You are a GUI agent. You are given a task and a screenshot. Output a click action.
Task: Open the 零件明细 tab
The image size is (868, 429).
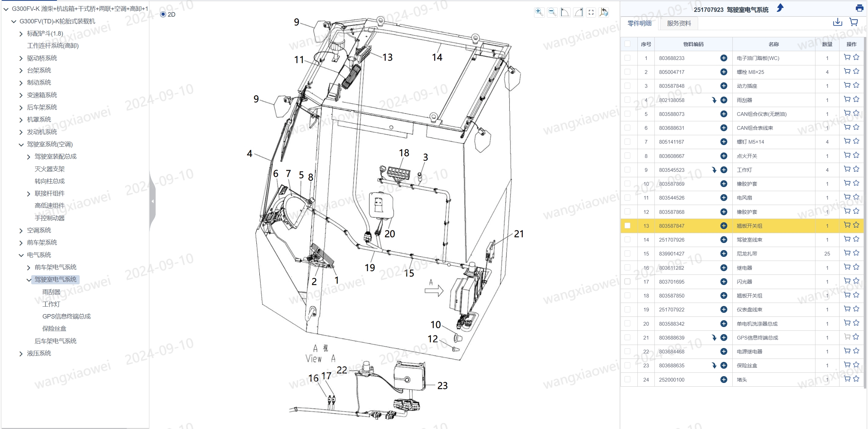click(x=639, y=23)
